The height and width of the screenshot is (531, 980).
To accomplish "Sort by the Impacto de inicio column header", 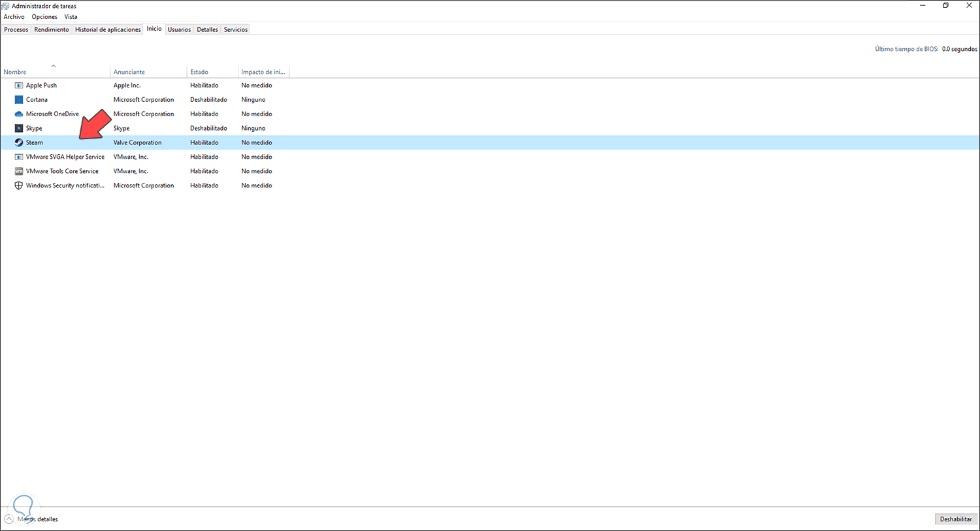I will click(x=263, y=71).
